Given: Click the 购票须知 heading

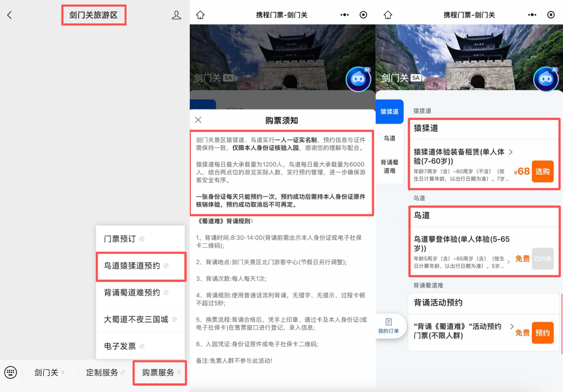Looking at the screenshot, I should [281, 120].
